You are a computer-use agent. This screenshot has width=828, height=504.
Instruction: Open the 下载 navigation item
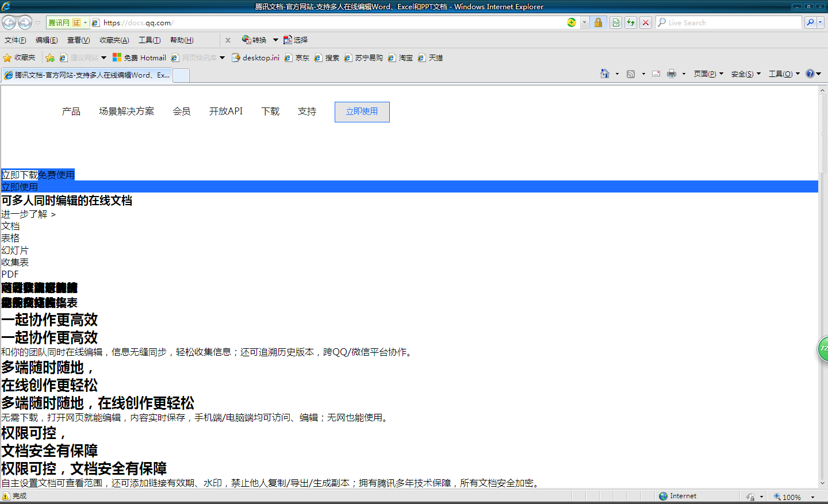270,111
